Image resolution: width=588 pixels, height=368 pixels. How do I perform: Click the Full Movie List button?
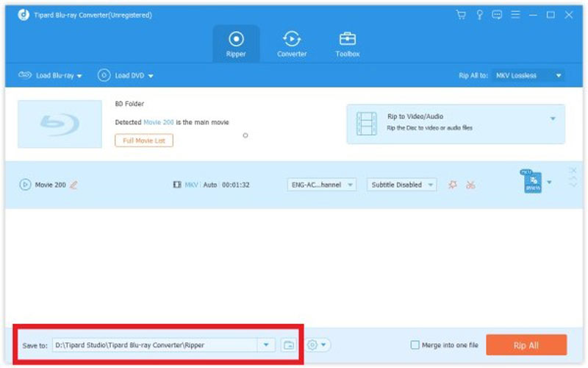(x=144, y=140)
